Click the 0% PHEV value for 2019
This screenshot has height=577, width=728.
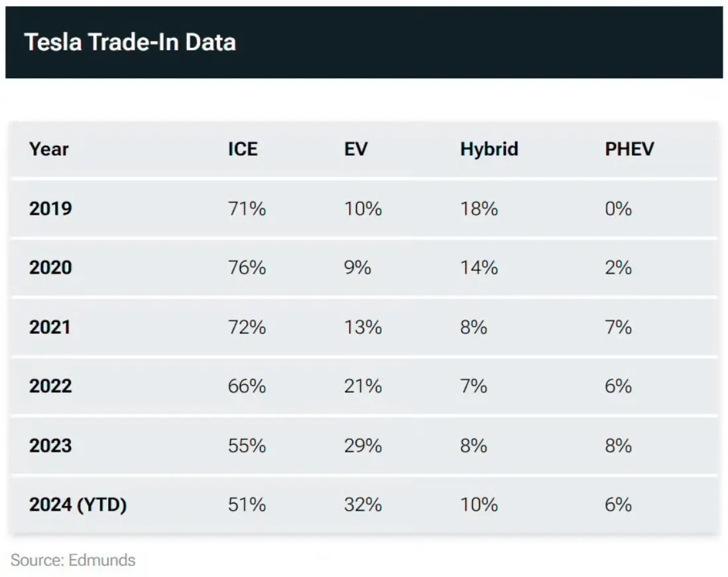tap(619, 209)
